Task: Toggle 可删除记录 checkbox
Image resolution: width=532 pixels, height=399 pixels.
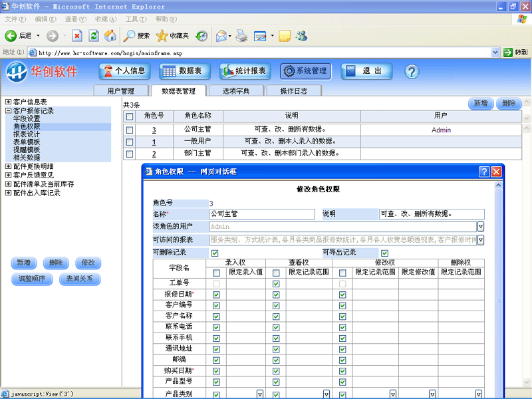Action: click(215, 253)
